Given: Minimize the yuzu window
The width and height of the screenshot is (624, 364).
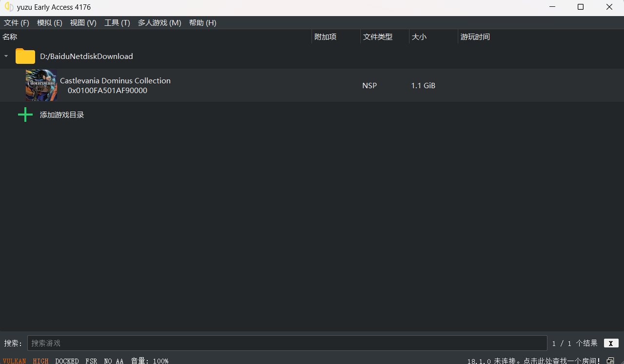Looking at the screenshot, I should tap(552, 7).
